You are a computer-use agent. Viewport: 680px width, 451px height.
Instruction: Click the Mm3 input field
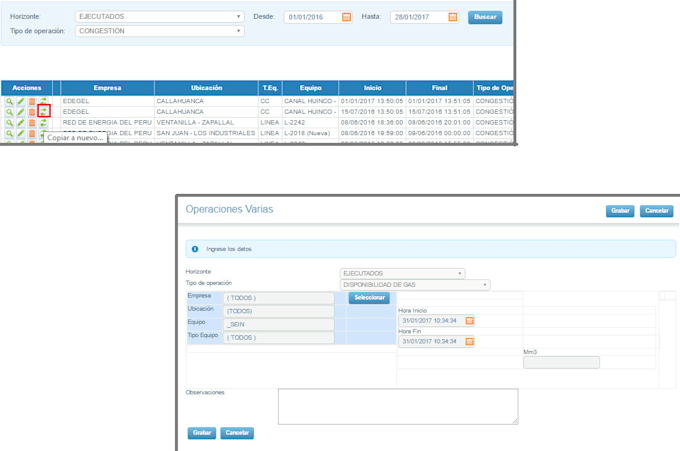(561, 363)
